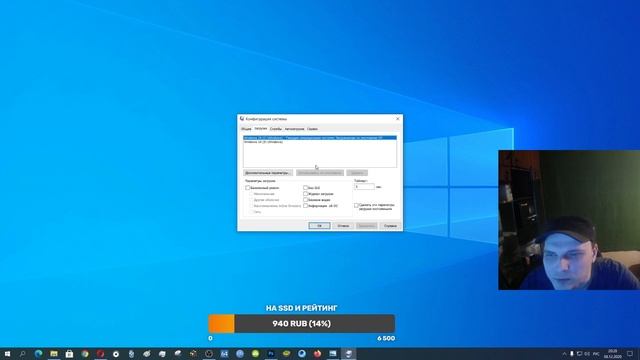
Task: Open the taskbar clock and date
Action: click(x=612, y=354)
